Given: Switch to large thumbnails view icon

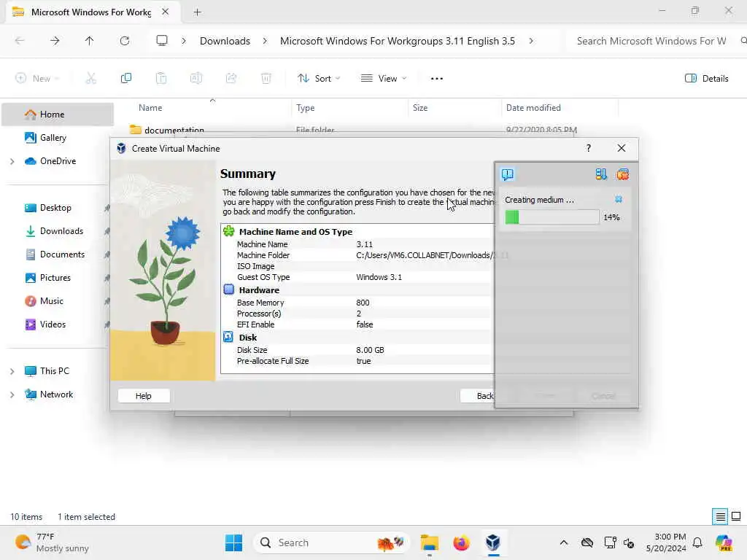Looking at the screenshot, I should (736, 516).
